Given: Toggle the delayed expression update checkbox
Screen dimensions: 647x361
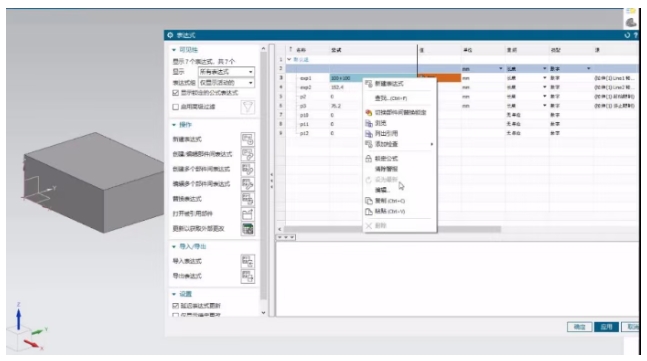Looking at the screenshot, I should 175,306.
